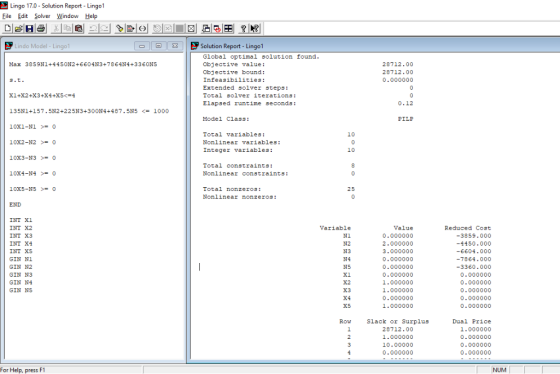Open the Help menu
The height and width of the screenshot is (374, 560).
91,16
